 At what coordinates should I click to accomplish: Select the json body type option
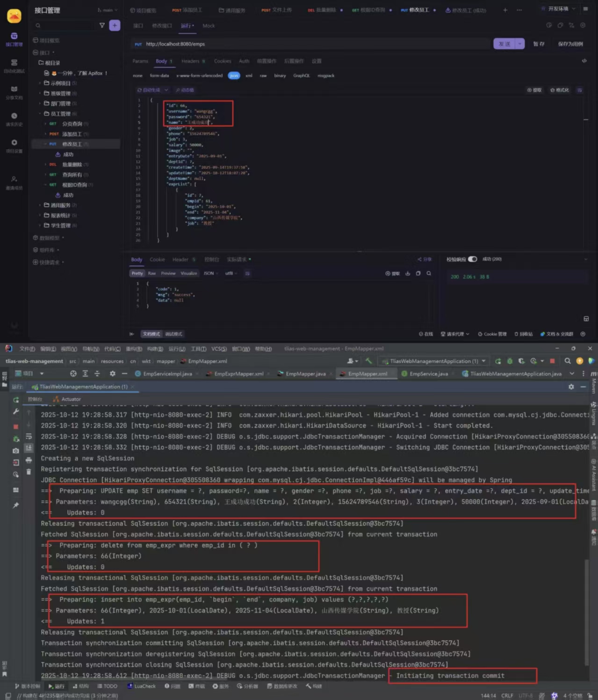point(234,76)
